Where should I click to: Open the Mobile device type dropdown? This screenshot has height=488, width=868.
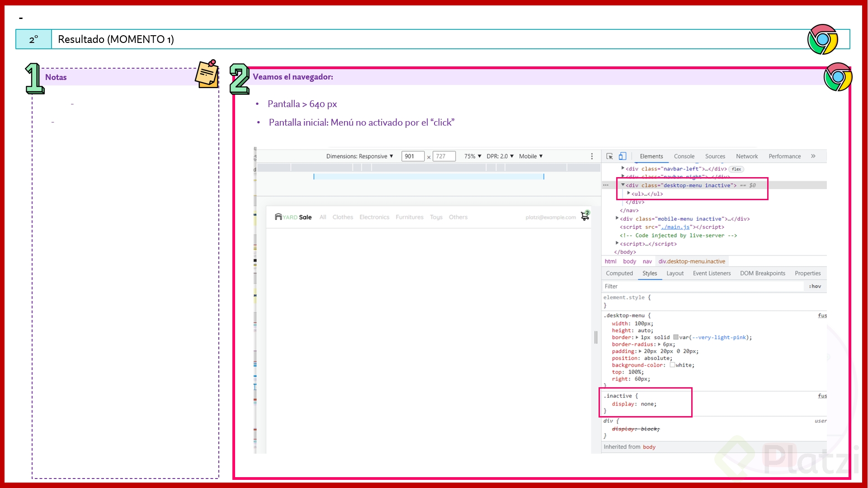point(531,156)
